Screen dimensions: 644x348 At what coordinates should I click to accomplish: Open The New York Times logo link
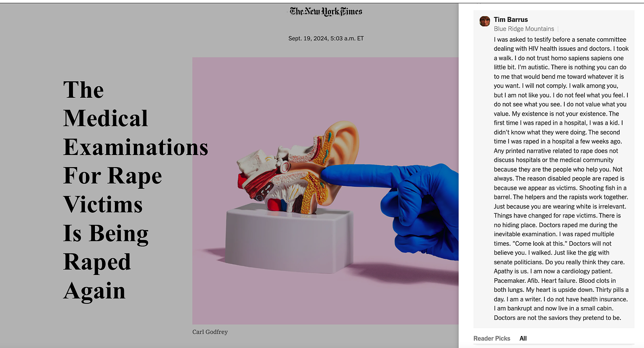click(x=326, y=12)
